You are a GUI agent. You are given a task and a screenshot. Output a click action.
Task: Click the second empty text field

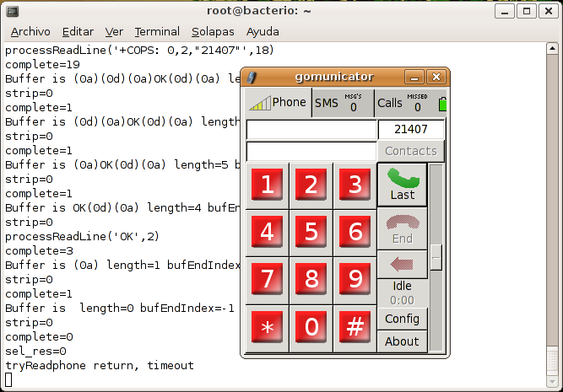[x=311, y=151]
